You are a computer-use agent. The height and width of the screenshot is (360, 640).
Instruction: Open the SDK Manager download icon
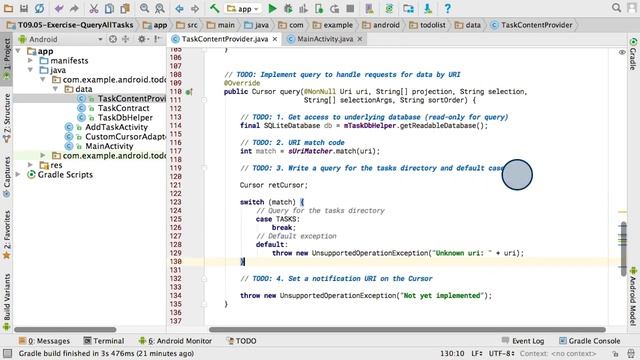tap(428, 8)
